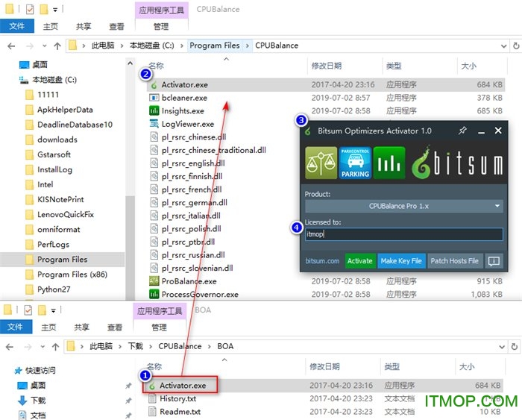The image size is (522, 420).
Task: Open the Product dropdown showing CPUBalance Pro 1.x
Action: click(x=403, y=205)
